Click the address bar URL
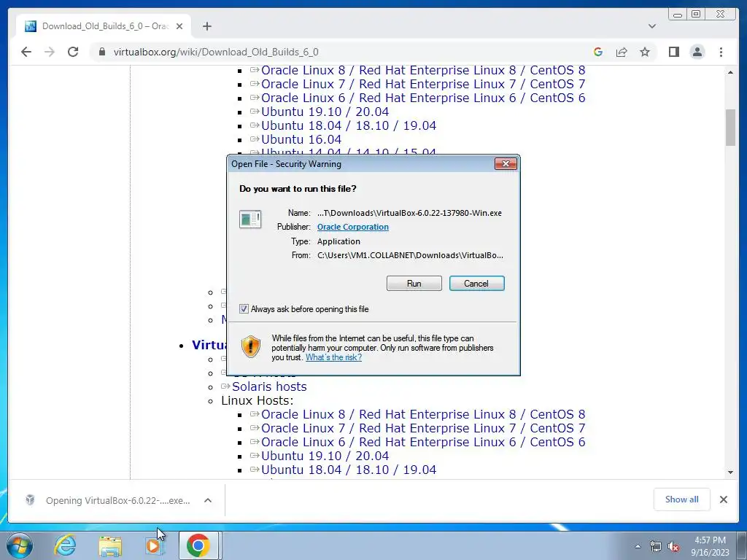Screen dimensions: 747x560 (216, 52)
